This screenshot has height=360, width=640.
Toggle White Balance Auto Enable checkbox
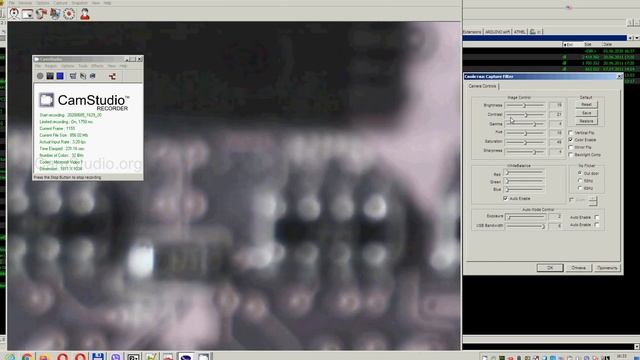pyautogui.click(x=505, y=198)
